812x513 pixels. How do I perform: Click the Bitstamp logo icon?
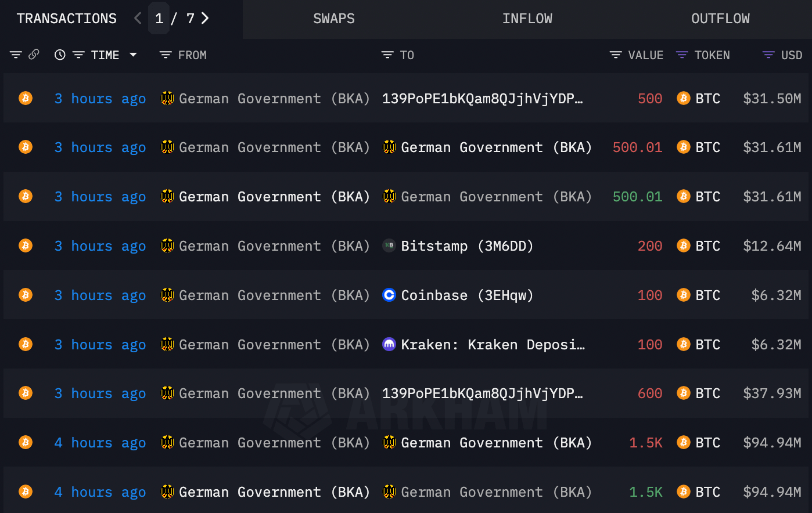(389, 246)
